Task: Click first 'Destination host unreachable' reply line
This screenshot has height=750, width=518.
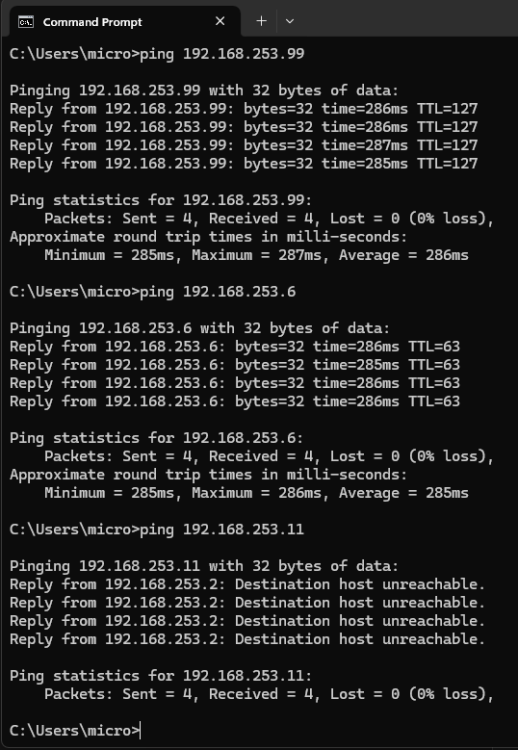Action: pyautogui.click(x=247, y=585)
